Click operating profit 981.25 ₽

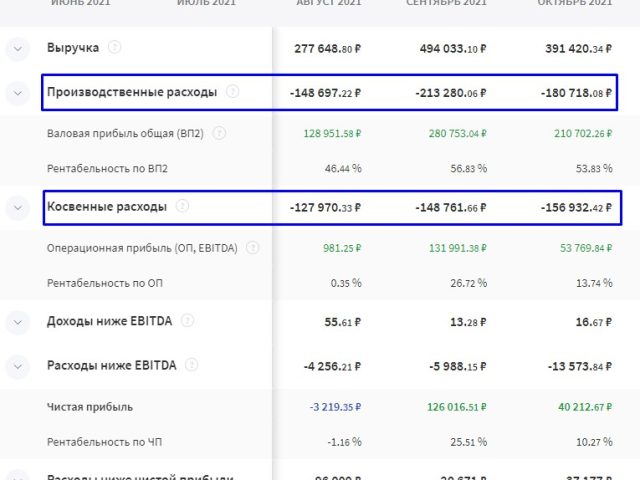(342, 249)
